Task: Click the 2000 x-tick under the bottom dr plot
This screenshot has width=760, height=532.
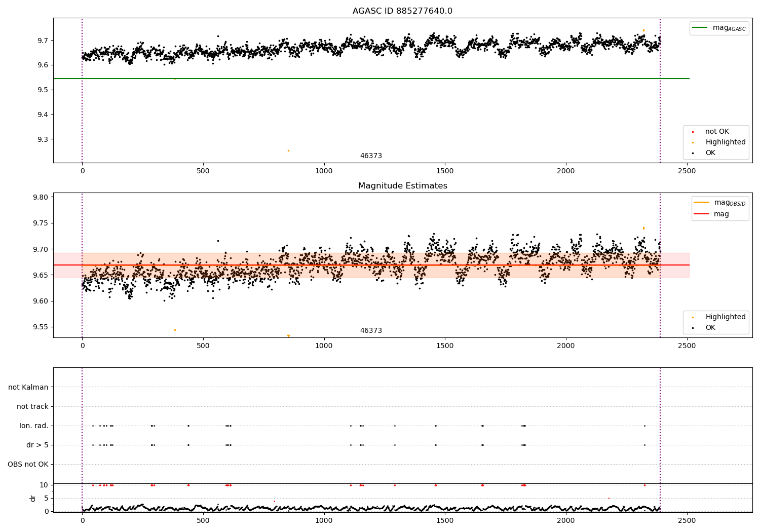Action: pos(566,520)
